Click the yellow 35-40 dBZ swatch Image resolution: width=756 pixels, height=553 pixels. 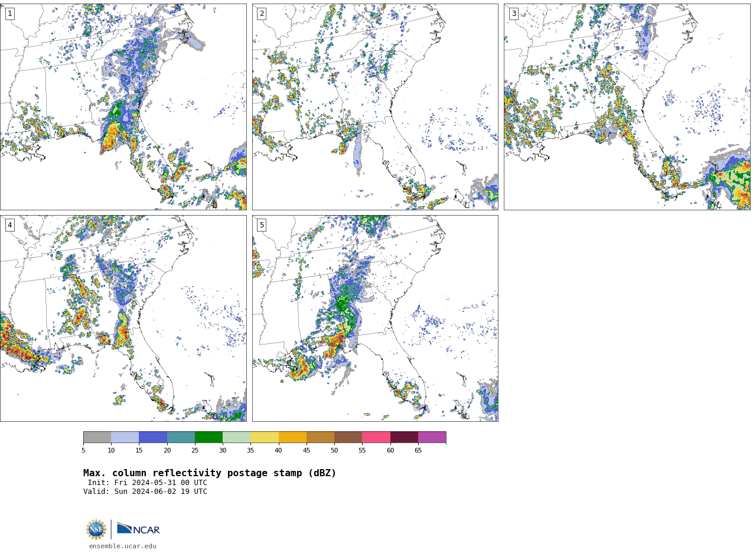pos(265,437)
